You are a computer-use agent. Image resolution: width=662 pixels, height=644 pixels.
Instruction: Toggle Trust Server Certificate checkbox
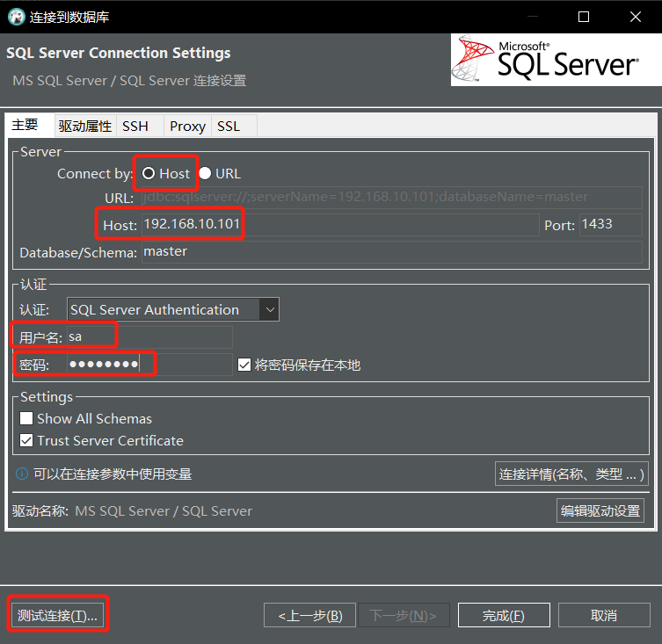click(x=26, y=440)
